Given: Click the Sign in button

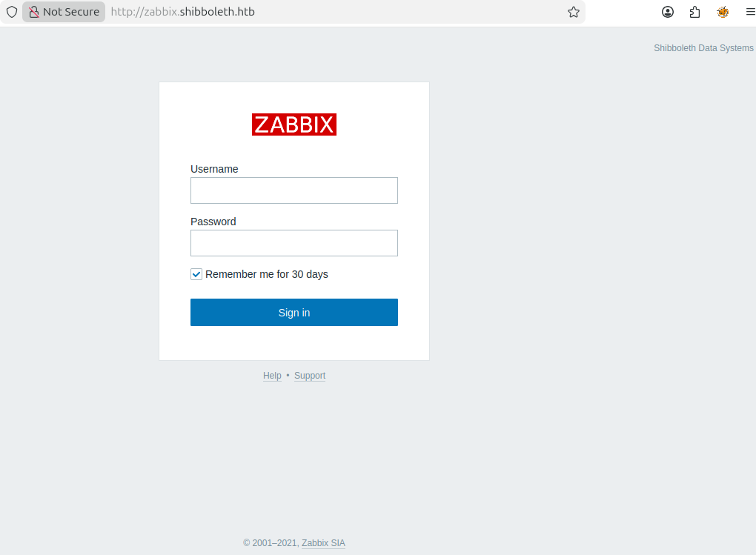Looking at the screenshot, I should click(x=294, y=313).
